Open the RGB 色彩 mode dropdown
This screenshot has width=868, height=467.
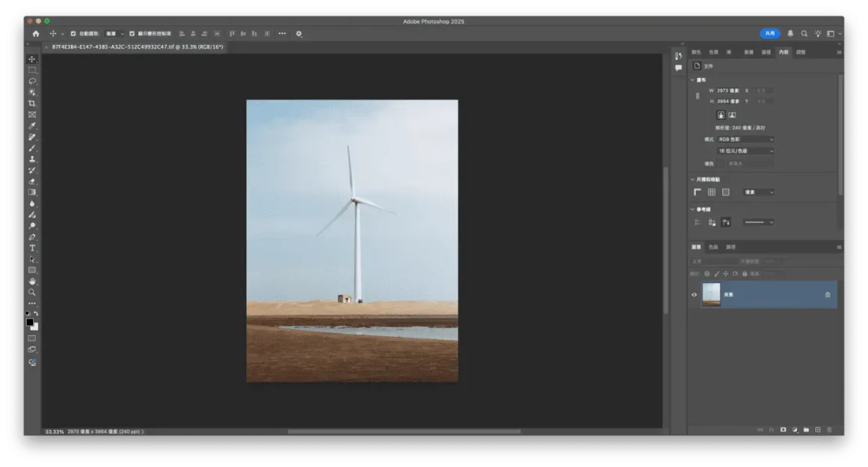pyautogui.click(x=745, y=138)
